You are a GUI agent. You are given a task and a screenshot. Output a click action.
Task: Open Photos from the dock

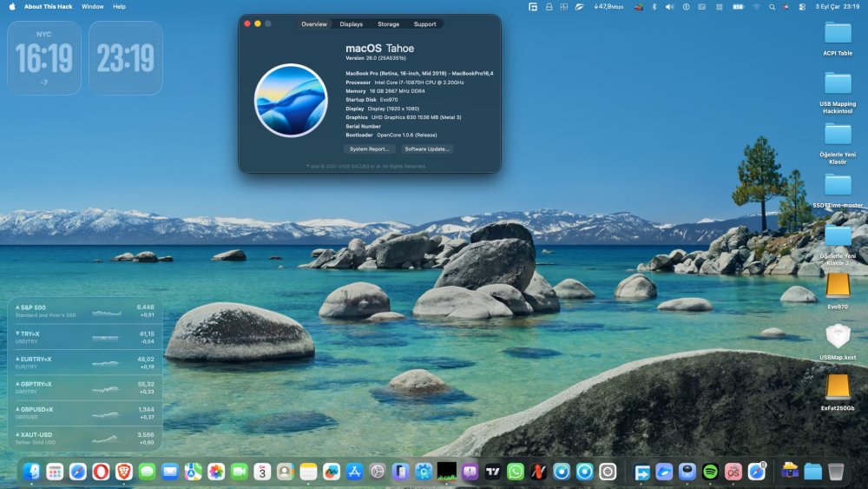pyautogui.click(x=216, y=472)
